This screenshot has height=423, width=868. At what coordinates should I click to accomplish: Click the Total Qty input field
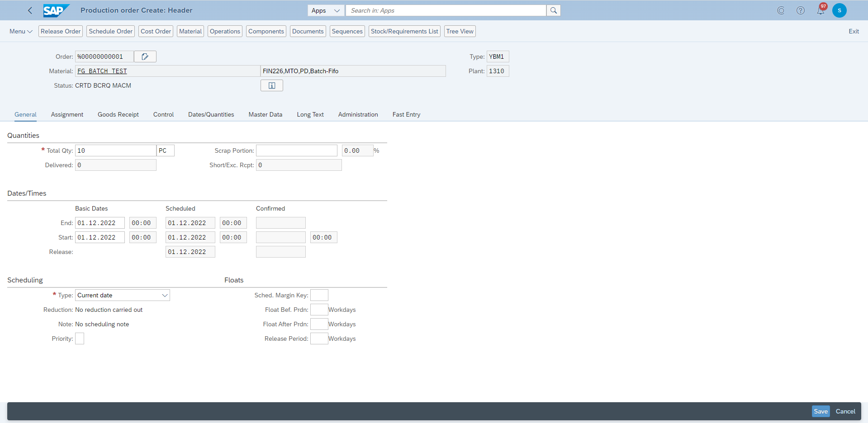pos(116,150)
